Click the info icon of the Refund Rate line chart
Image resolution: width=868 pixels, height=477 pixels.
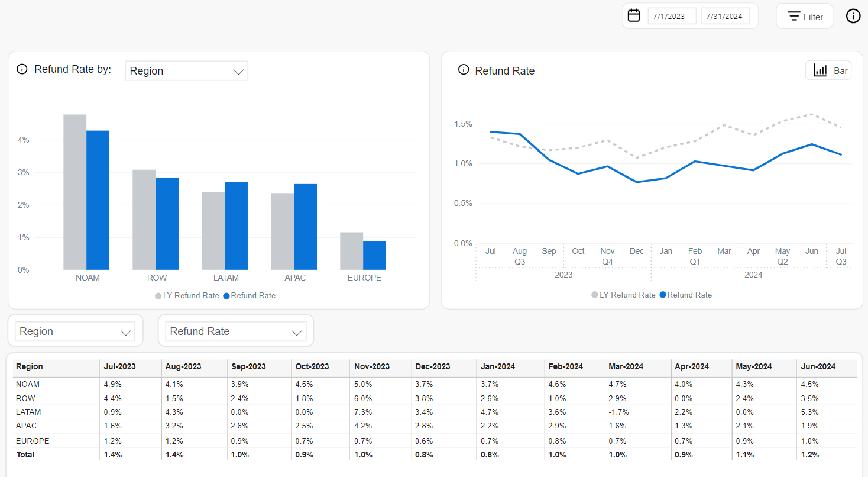click(464, 70)
